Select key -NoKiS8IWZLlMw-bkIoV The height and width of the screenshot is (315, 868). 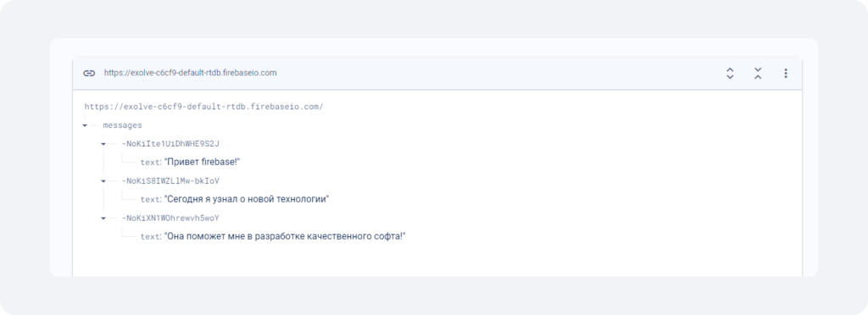(x=170, y=180)
